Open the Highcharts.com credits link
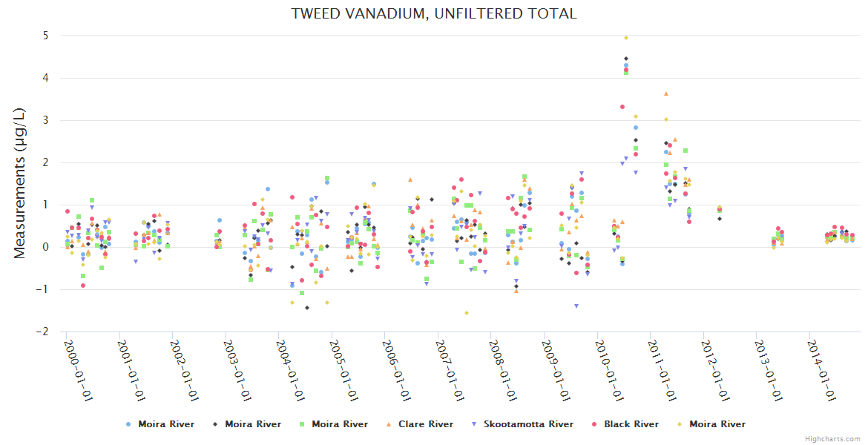Screen dimensions: 868x445 (832, 439)
